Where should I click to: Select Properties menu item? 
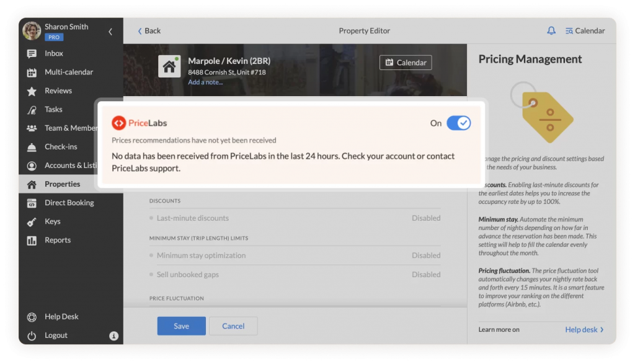(x=71, y=184)
